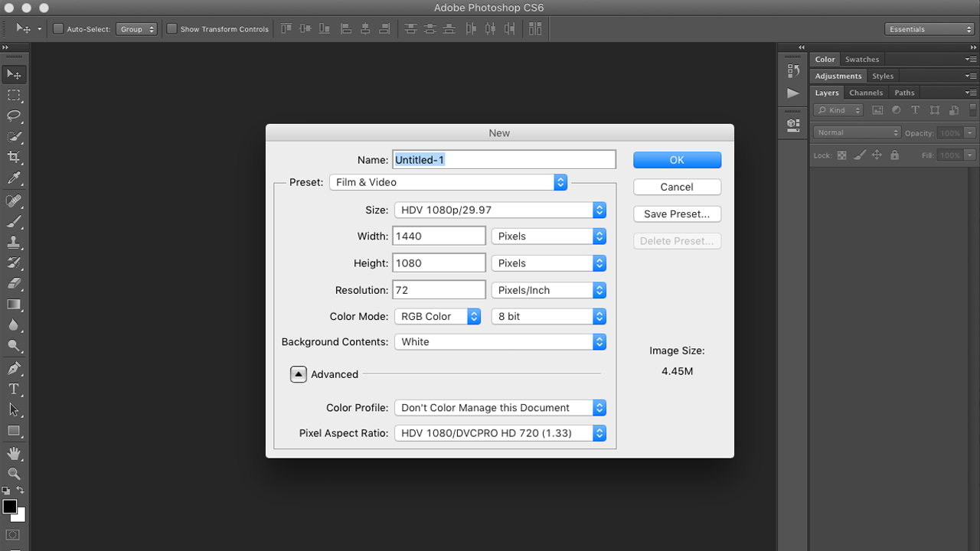The width and height of the screenshot is (980, 551).
Task: Open the History panel icon
Action: click(793, 70)
